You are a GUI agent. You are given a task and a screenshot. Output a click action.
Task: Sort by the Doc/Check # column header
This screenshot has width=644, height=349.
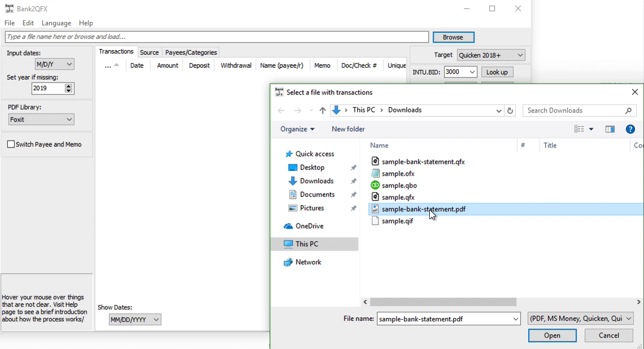pyautogui.click(x=359, y=66)
